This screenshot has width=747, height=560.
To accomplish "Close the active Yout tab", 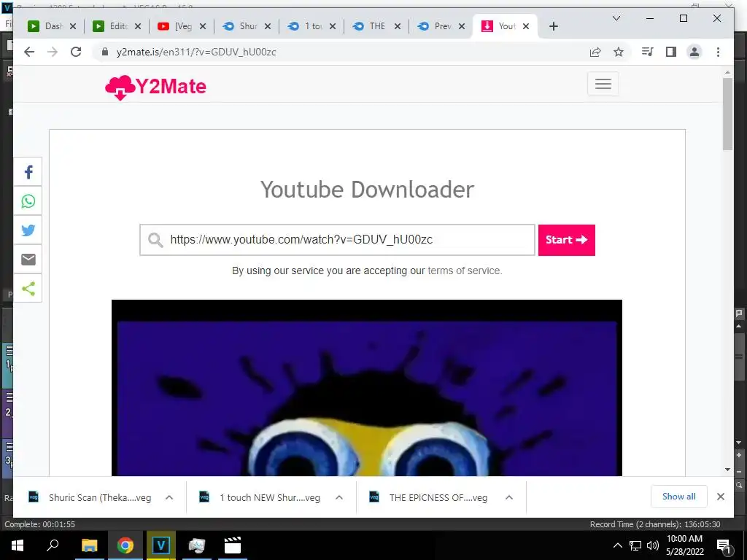I will pyautogui.click(x=526, y=26).
